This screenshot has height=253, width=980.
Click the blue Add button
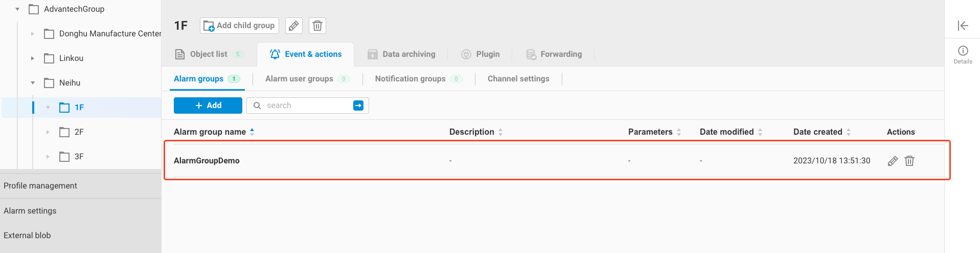tap(208, 106)
